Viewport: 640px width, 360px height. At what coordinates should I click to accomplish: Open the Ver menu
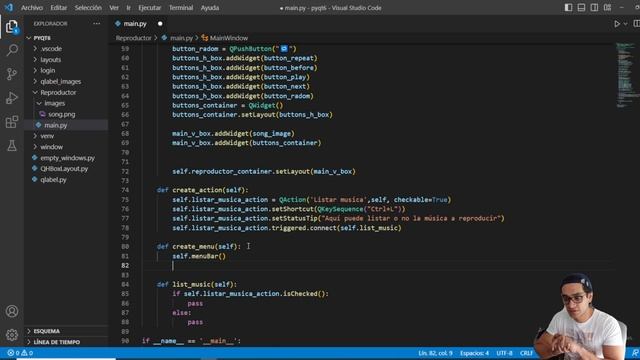coord(114,8)
